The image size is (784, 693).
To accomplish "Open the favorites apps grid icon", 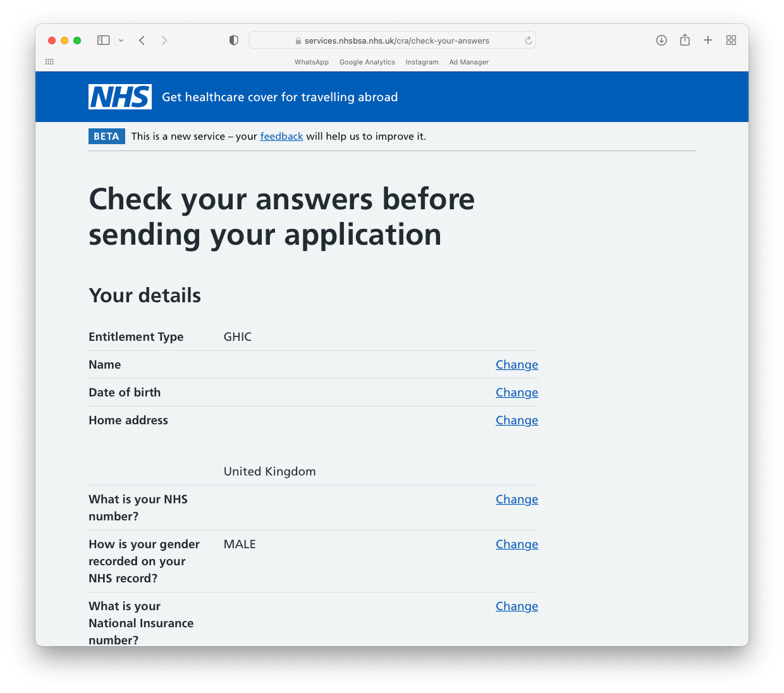I will point(50,62).
